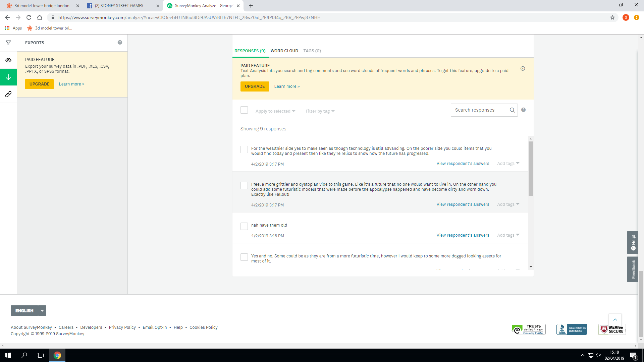Expand the Apply to selected dropdown

click(x=275, y=111)
